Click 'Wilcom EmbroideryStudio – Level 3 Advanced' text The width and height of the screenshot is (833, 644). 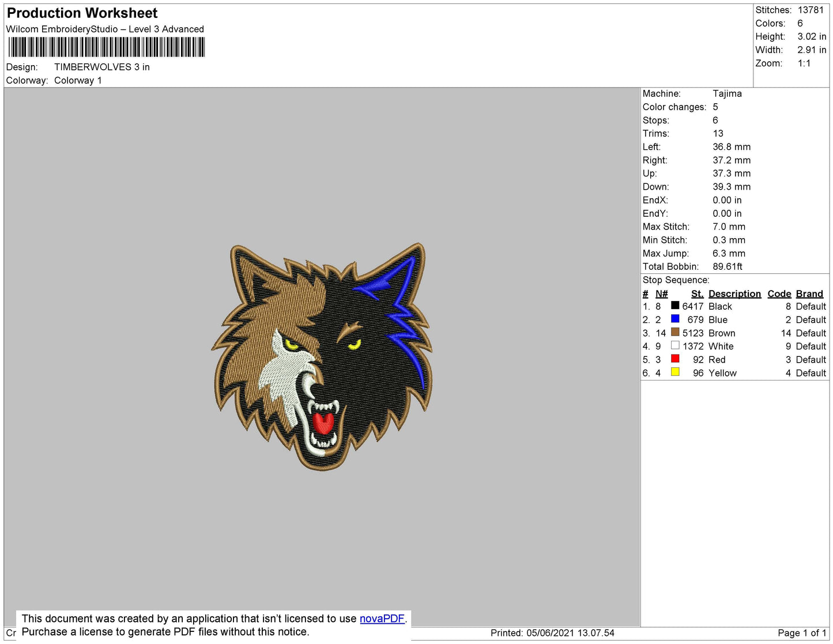tap(105, 29)
